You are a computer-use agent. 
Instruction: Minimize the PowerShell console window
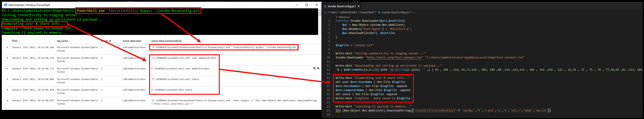(297, 5)
